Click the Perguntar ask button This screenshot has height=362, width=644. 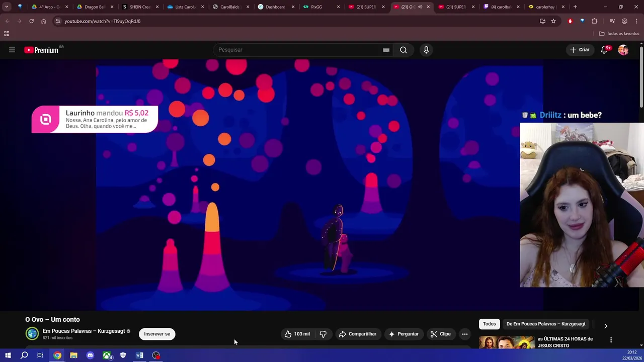click(x=404, y=334)
